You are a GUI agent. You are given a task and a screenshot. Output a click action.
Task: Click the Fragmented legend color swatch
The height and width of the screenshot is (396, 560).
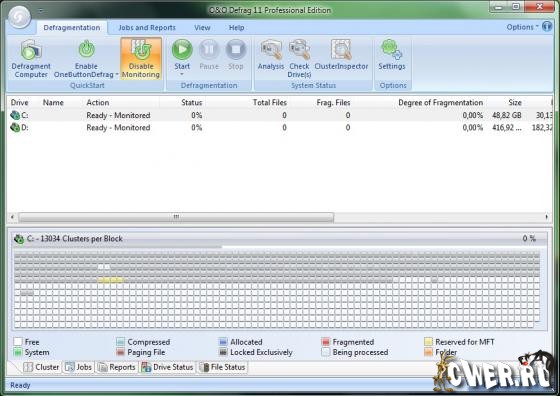(x=326, y=342)
